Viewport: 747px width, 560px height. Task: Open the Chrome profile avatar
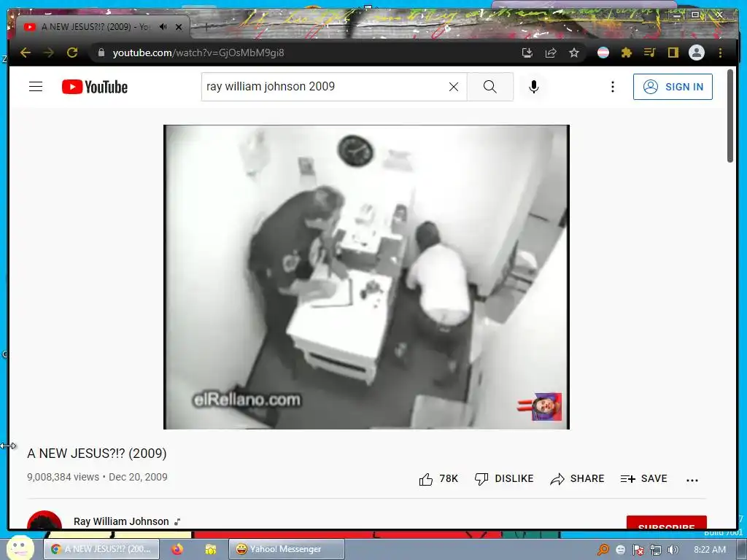click(697, 52)
